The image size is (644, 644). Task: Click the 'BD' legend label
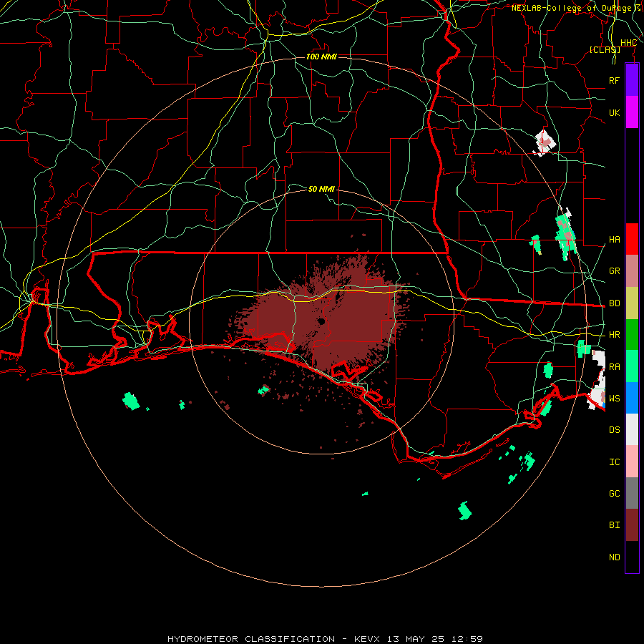tap(614, 303)
